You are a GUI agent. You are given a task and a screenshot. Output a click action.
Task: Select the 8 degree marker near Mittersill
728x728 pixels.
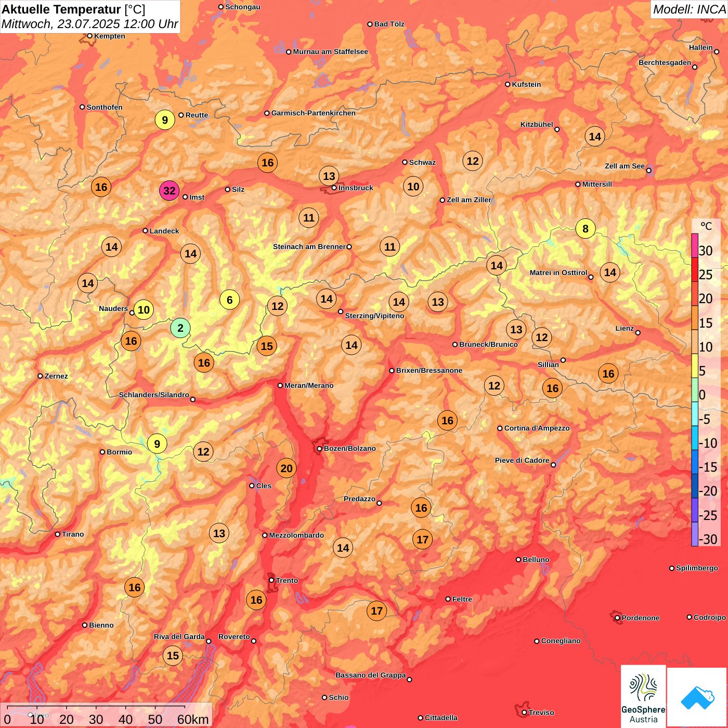click(586, 228)
